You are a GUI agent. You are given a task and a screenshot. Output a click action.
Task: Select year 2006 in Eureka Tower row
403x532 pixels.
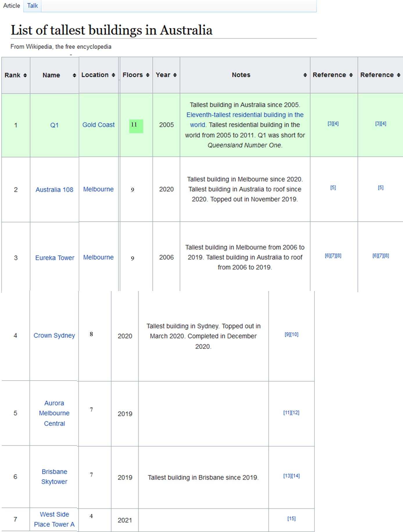click(x=166, y=257)
